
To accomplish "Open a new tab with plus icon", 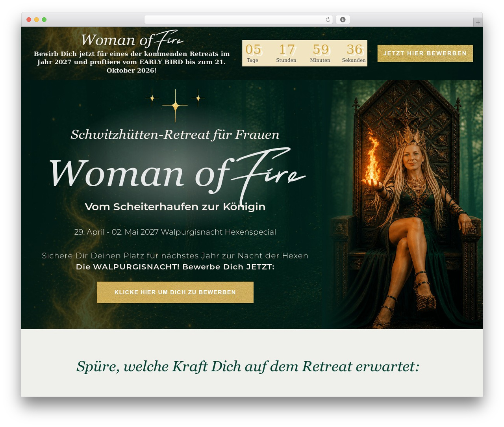I will tap(478, 22).
